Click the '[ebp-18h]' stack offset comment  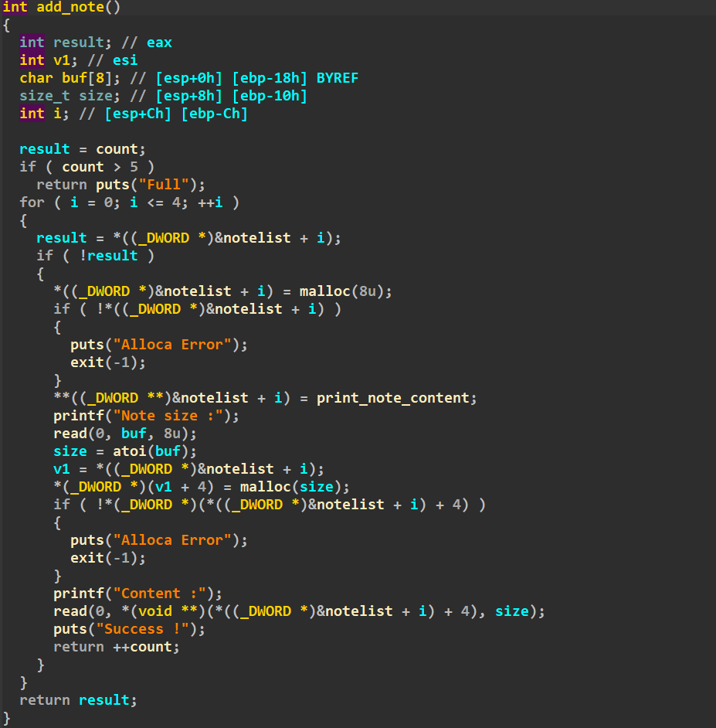tap(270, 78)
